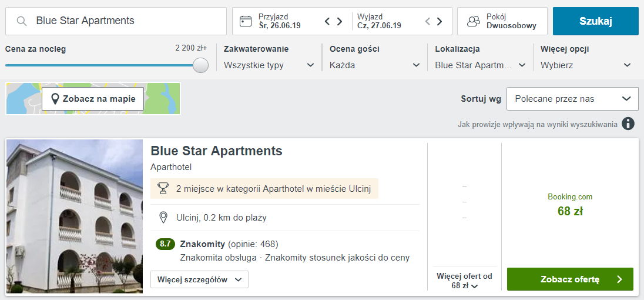The image size is (644, 300).
Task: Open Więcej opcji Wybierz dropdown
Action: click(586, 65)
